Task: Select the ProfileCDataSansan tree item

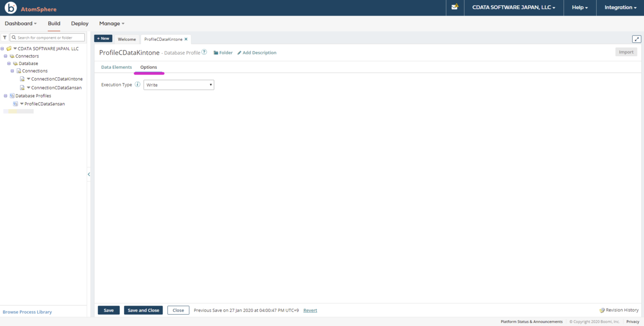Action: (x=45, y=104)
